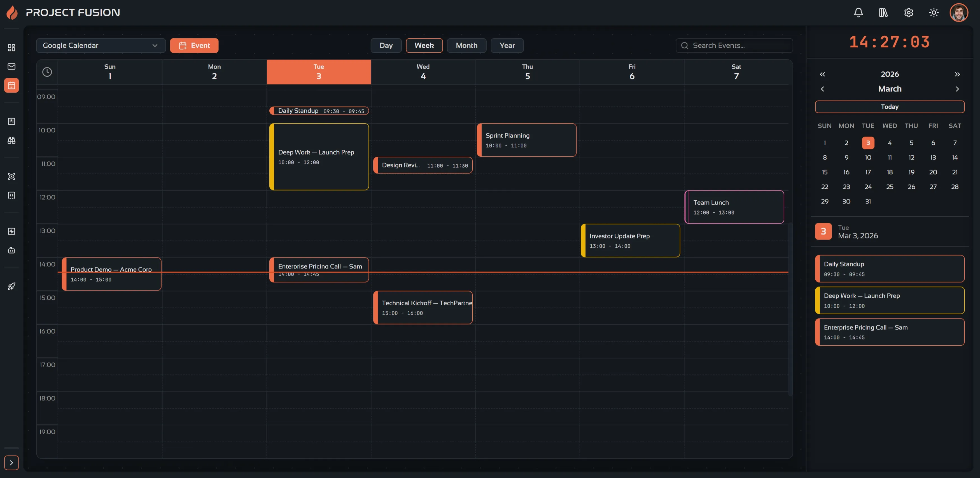Open Daily Standup card in agenda panel
The image size is (980, 478).
890,268
